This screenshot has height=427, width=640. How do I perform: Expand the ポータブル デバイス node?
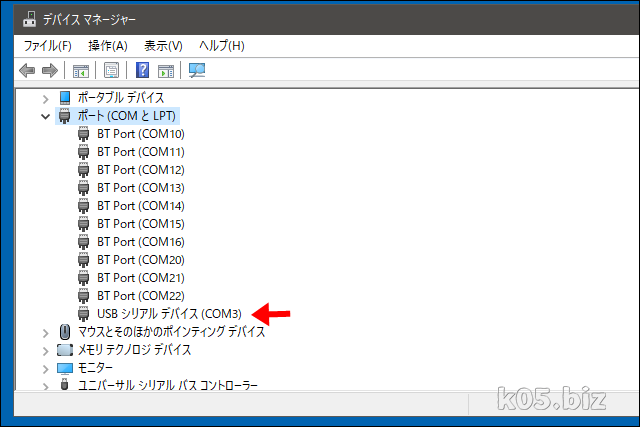coord(46,98)
